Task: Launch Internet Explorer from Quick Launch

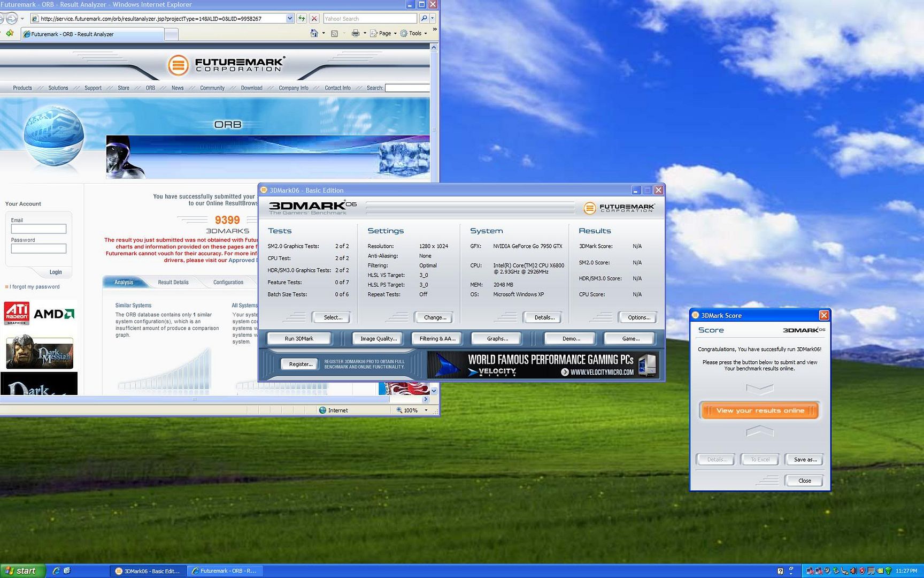Action: 56,571
